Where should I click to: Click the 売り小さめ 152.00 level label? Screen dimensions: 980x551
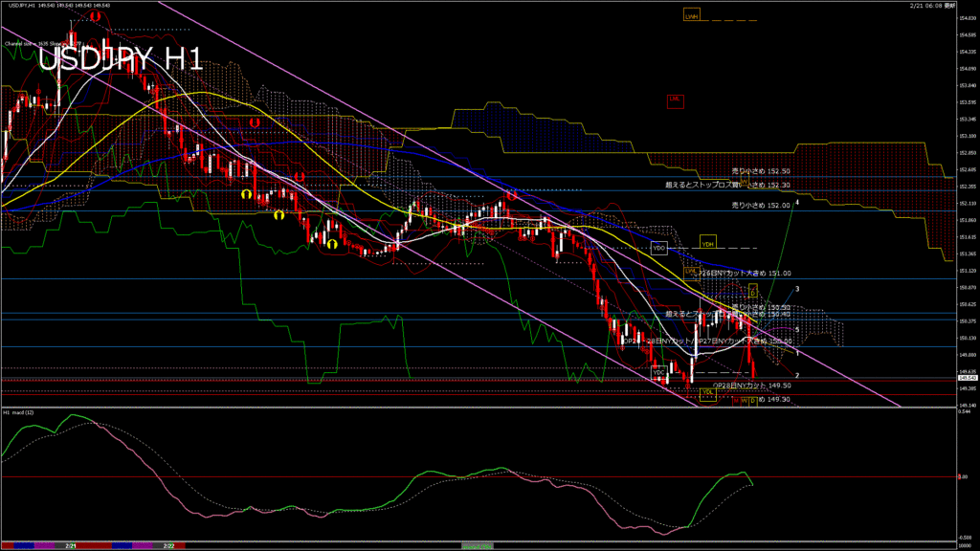tap(761, 205)
